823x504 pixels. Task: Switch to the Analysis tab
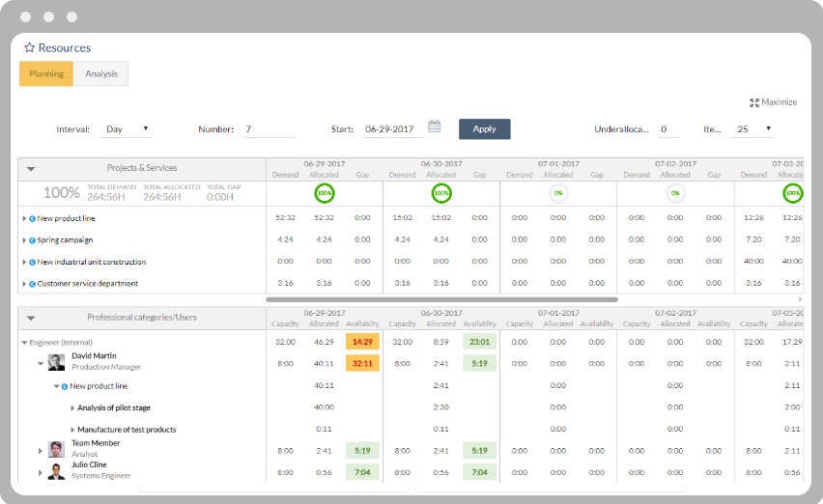point(101,74)
